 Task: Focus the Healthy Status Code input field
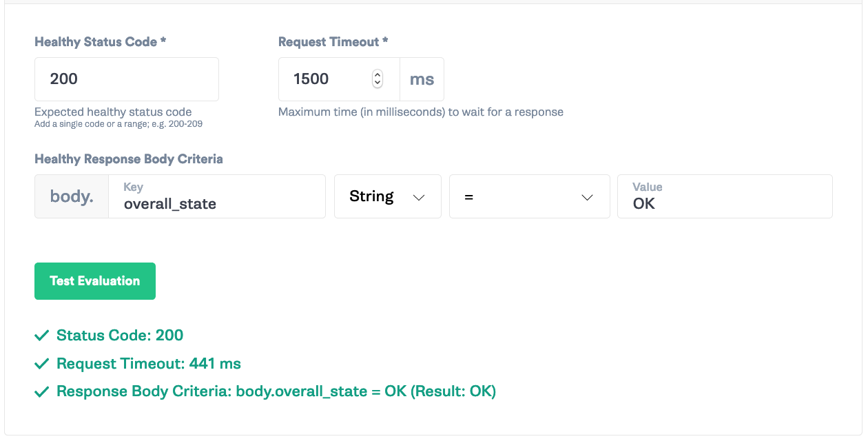point(127,79)
